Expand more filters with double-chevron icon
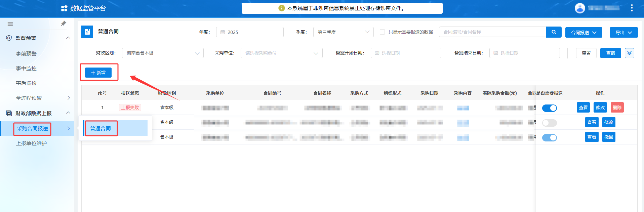Viewport: 644px width, 212px height. click(629, 53)
